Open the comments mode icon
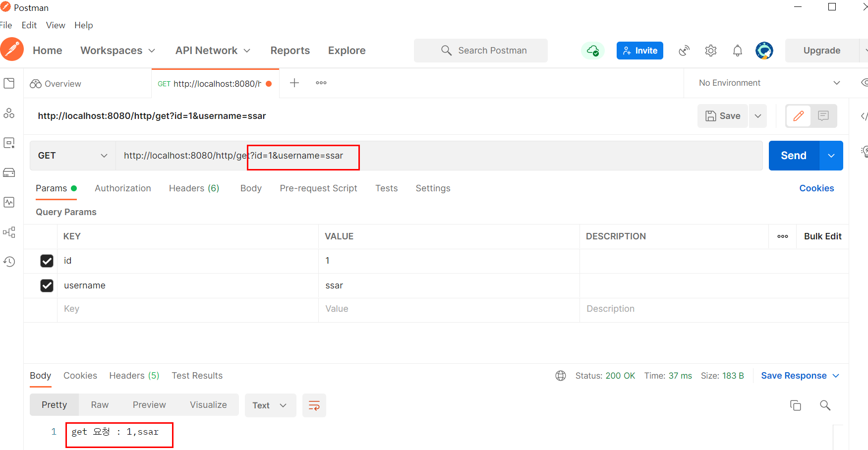Viewport: 868px width, 450px height. (823, 116)
